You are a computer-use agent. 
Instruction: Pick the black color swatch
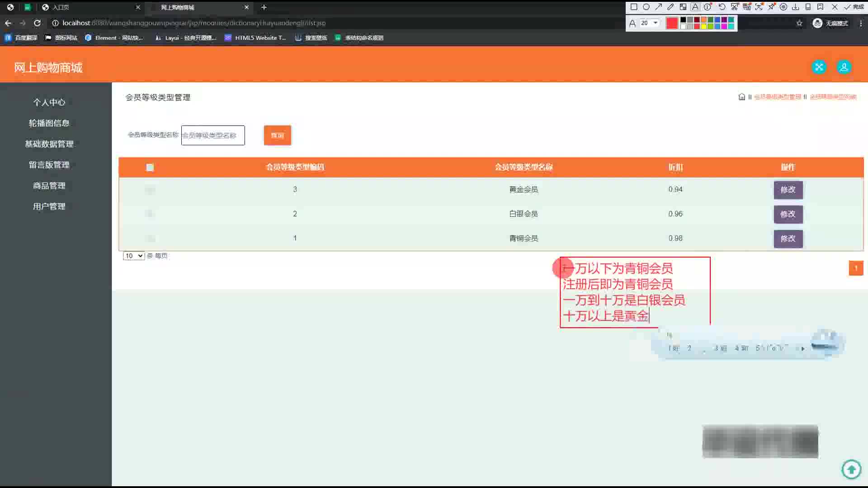click(683, 20)
